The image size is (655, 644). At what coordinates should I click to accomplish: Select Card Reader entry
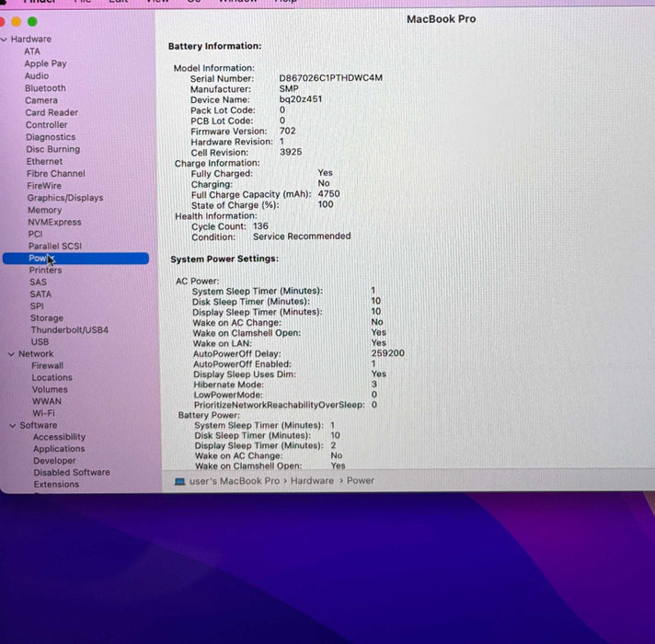pyautogui.click(x=52, y=112)
